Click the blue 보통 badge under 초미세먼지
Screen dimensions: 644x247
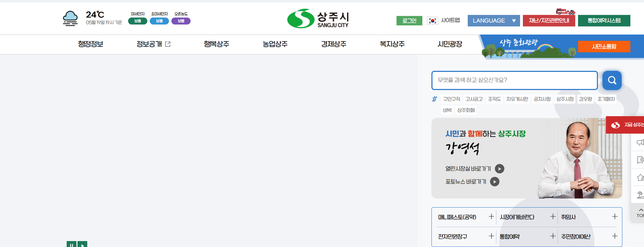(159, 21)
